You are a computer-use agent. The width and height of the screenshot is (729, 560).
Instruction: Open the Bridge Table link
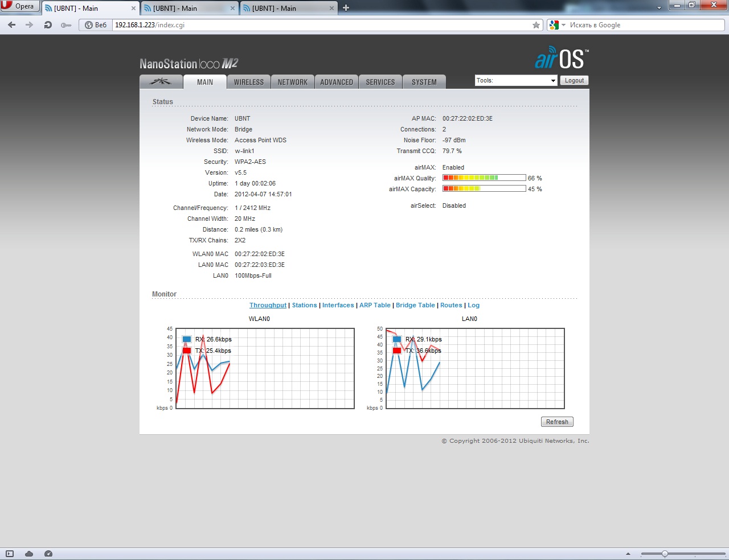(415, 306)
